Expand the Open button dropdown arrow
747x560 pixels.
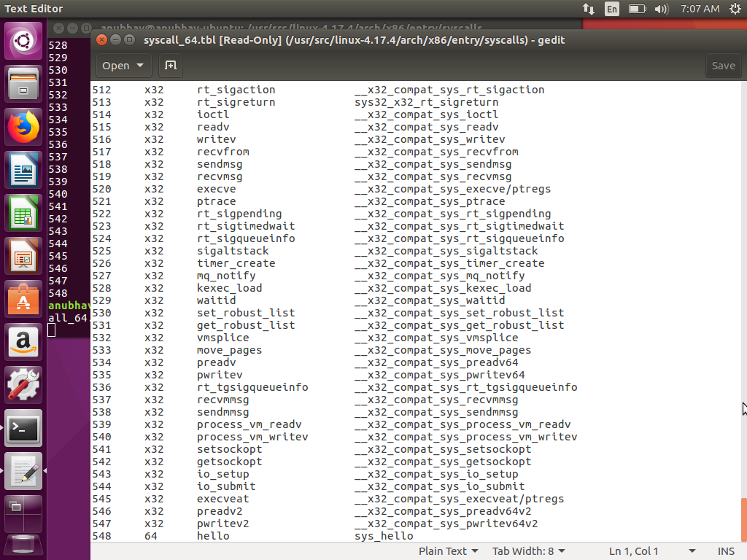[x=140, y=66]
